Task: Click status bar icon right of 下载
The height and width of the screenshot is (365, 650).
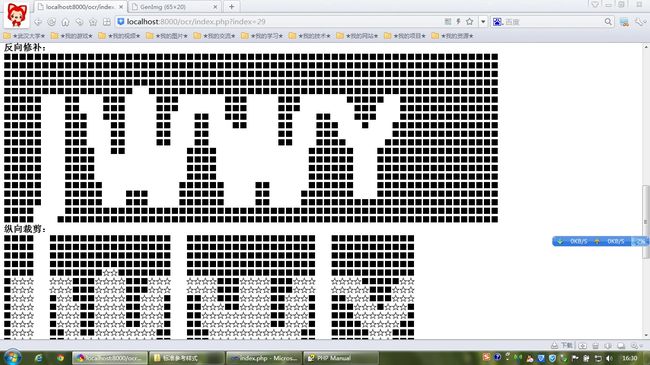Action: coord(582,346)
